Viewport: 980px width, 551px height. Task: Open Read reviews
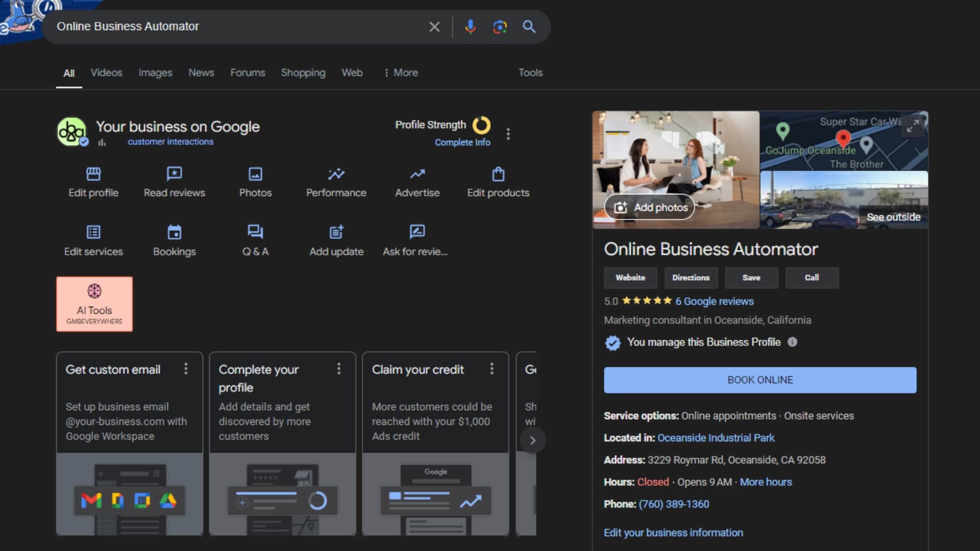click(x=174, y=182)
